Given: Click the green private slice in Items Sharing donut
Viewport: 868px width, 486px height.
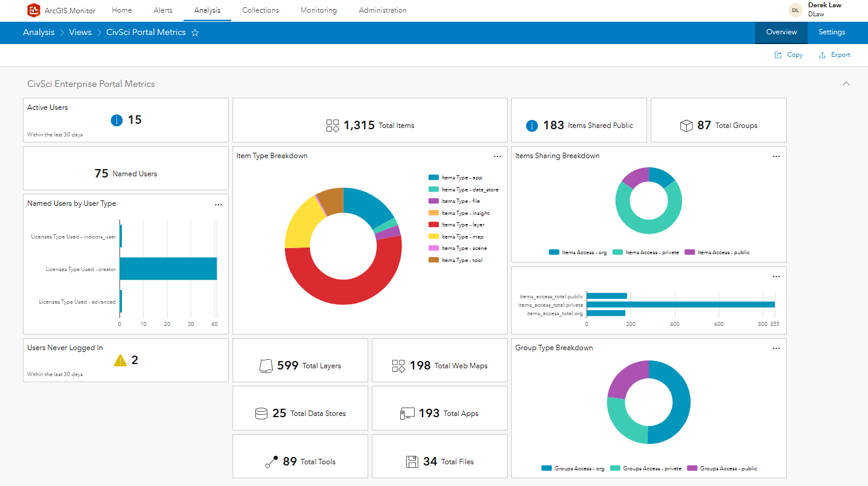Looking at the screenshot, I should (643, 223).
